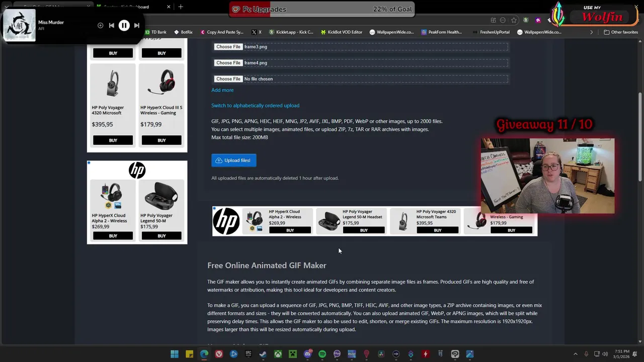Buy Poly Voyager 4320 Microsoft Teams in banner

pyautogui.click(x=438, y=230)
